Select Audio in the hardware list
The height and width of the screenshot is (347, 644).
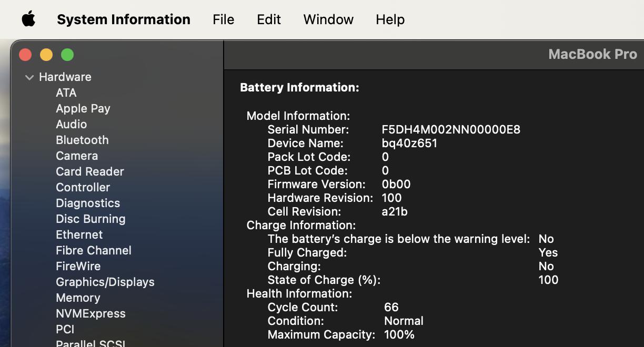pyautogui.click(x=72, y=124)
